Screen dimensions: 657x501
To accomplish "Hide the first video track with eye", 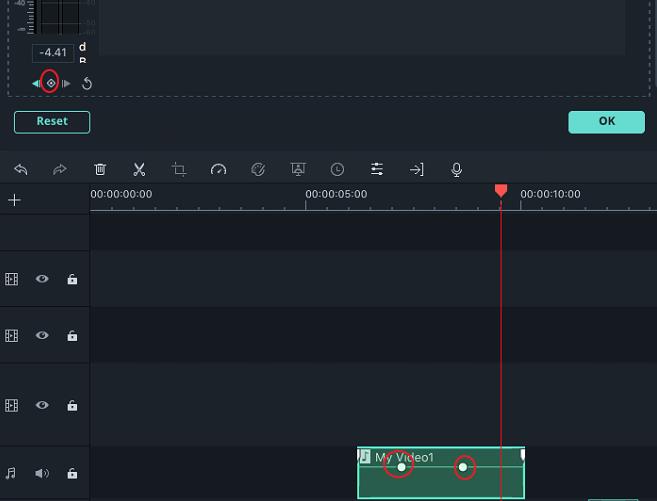I will point(42,279).
